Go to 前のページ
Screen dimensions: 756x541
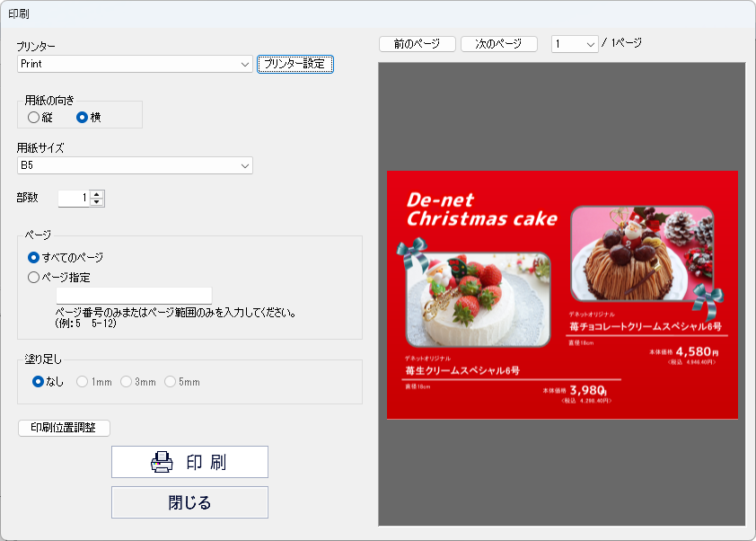418,44
